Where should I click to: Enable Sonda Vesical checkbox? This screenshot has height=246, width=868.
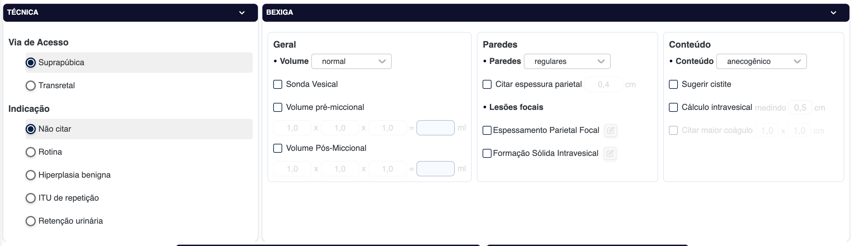278,84
